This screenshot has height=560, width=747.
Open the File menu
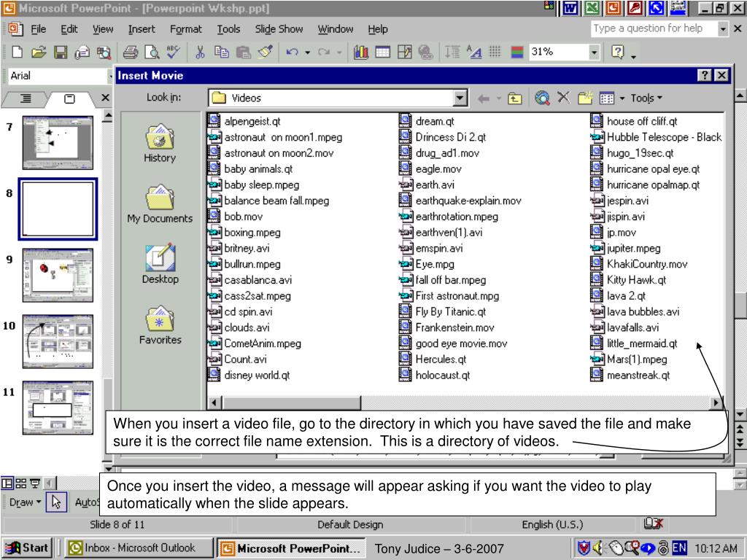point(38,29)
